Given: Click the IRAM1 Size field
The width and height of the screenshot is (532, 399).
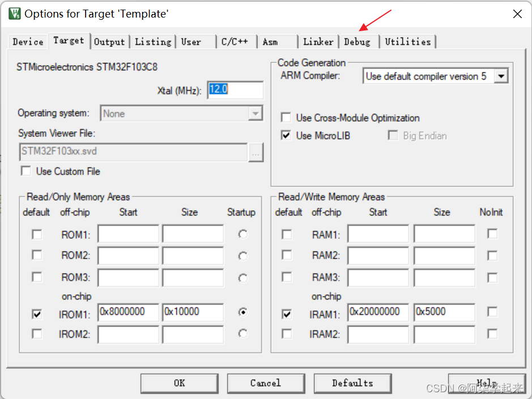Looking at the screenshot, I should pos(444,312).
